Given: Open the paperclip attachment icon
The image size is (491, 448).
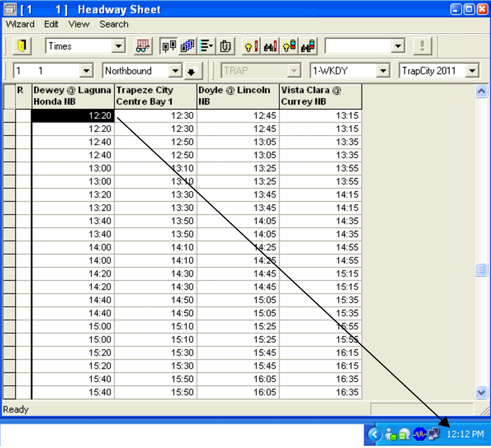Looking at the screenshot, I should 225,46.
